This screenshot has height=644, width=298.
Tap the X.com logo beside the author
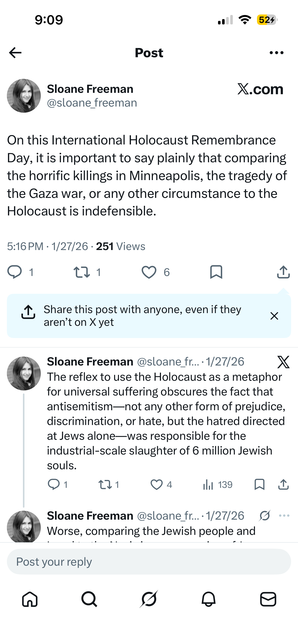tap(260, 89)
